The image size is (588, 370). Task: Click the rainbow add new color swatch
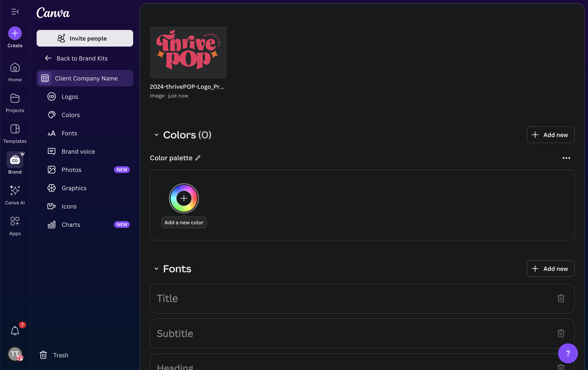[184, 198]
